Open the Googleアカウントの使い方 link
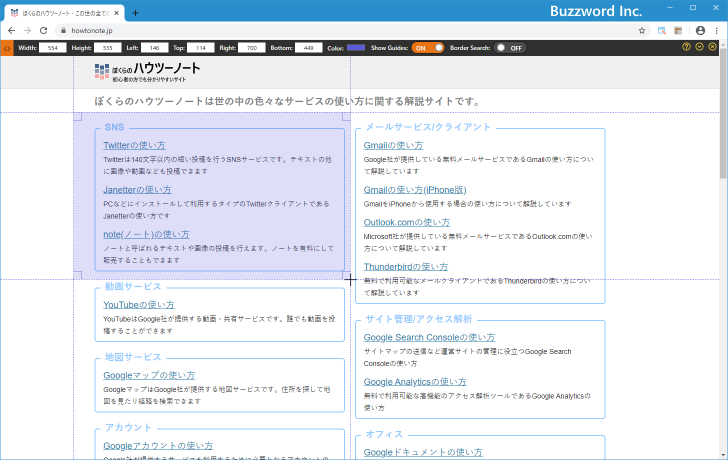Screen dimensions: 728x460 click(x=158, y=446)
